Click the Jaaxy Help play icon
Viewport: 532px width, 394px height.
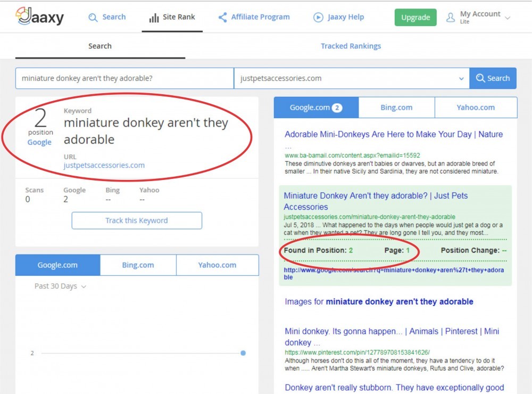tap(318, 18)
